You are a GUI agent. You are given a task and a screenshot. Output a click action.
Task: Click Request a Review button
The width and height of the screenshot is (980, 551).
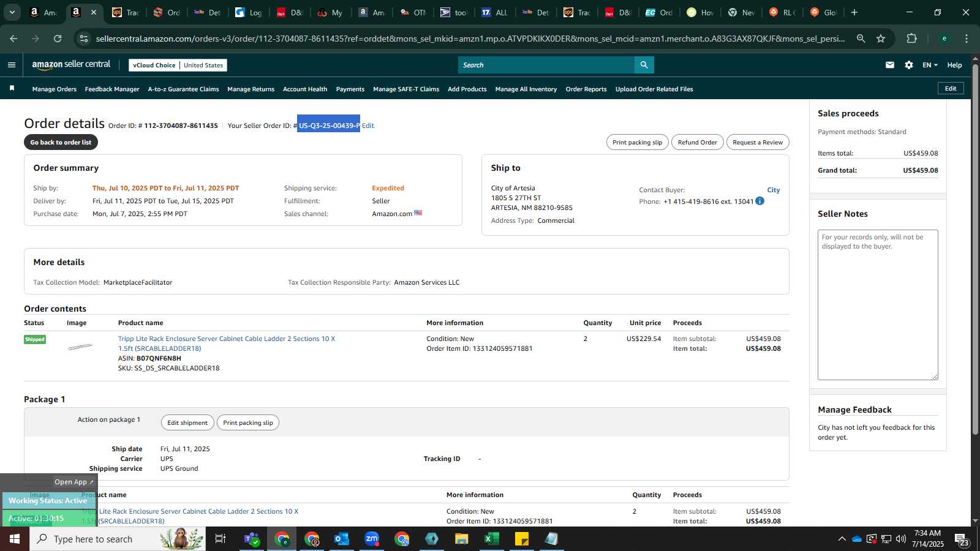(758, 142)
